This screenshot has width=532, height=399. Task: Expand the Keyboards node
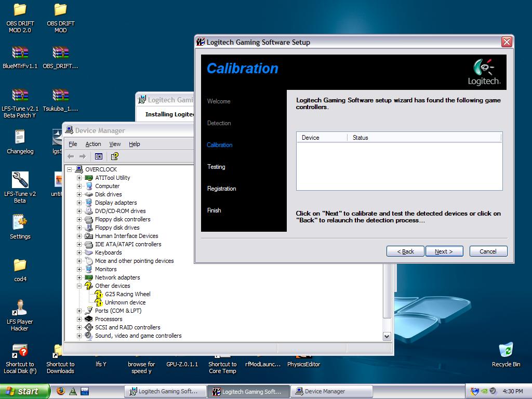(79, 253)
